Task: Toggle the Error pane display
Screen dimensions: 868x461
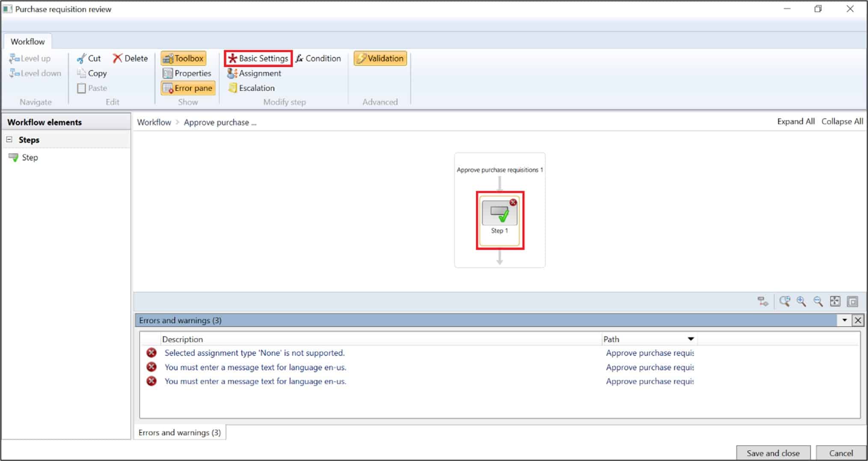Action: pos(188,88)
